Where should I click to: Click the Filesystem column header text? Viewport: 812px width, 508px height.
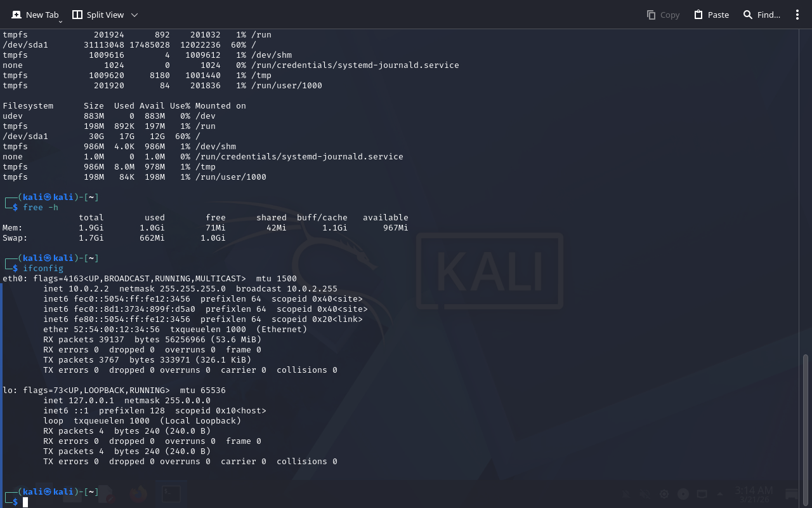tap(28, 106)
